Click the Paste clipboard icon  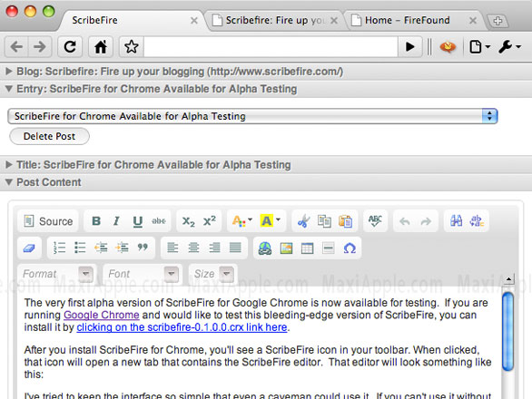click(345, 221)
